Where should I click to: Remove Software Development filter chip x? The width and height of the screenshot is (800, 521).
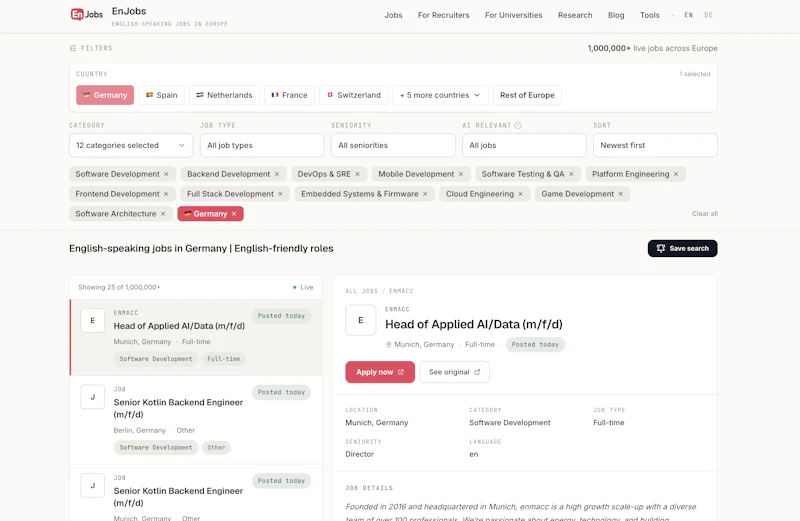point(166,174)
